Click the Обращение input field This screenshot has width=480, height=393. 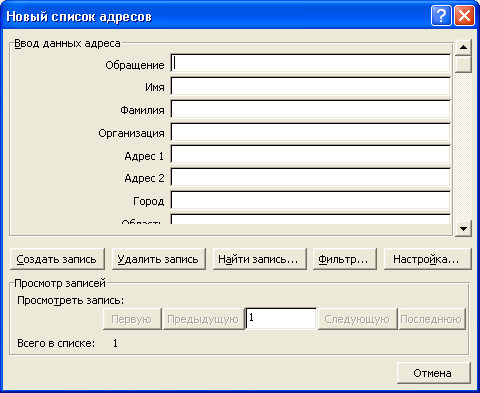(310, 63)
